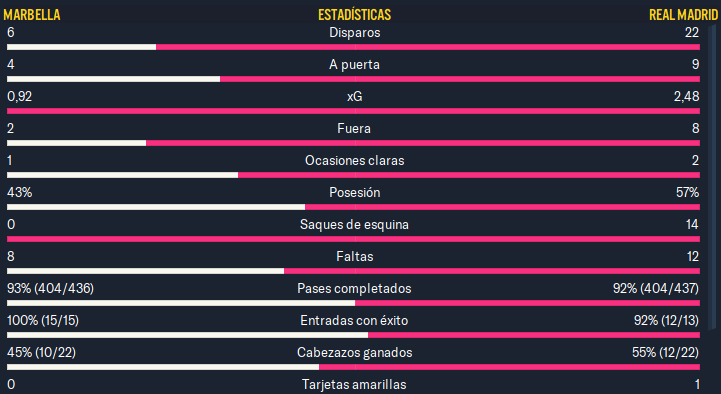
Task: Click the Entradas con éxito label
Action: [355, 320]
